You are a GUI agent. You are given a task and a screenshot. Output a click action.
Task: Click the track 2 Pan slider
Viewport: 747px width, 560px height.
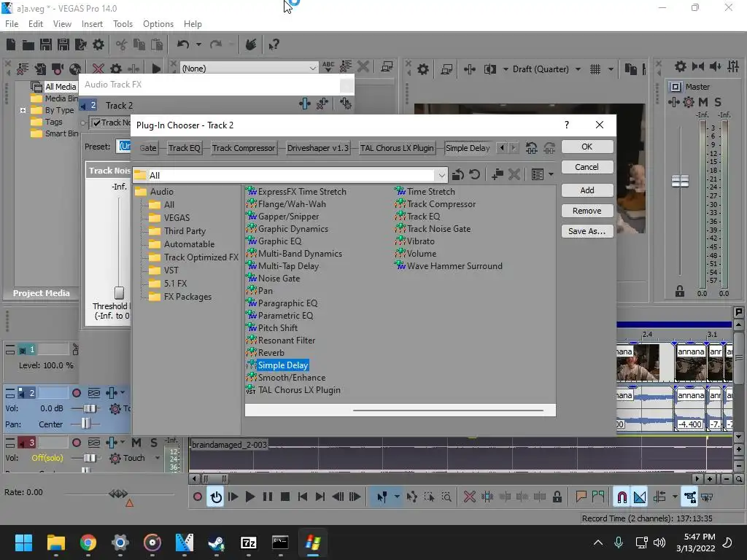coord(85,424)
